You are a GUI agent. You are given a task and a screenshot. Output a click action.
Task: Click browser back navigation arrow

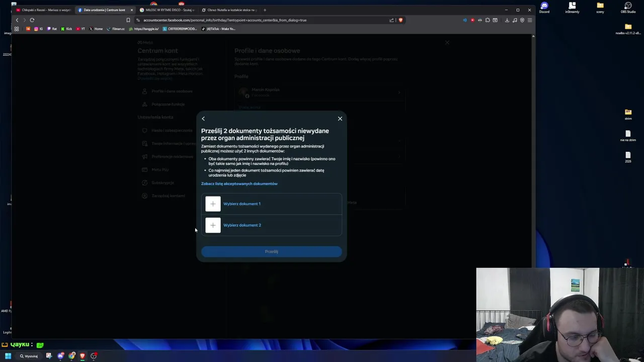[x=17, y=20]
